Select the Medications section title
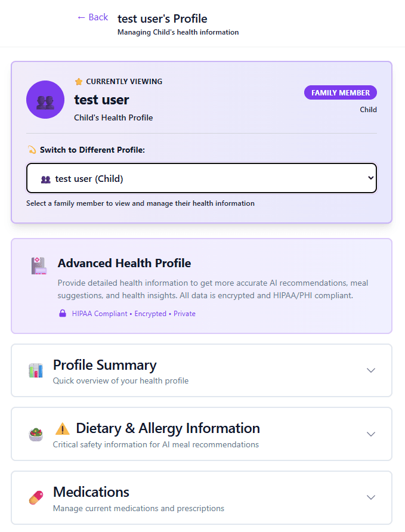Viewport: 405px width, 532px height. click(91, 492)
